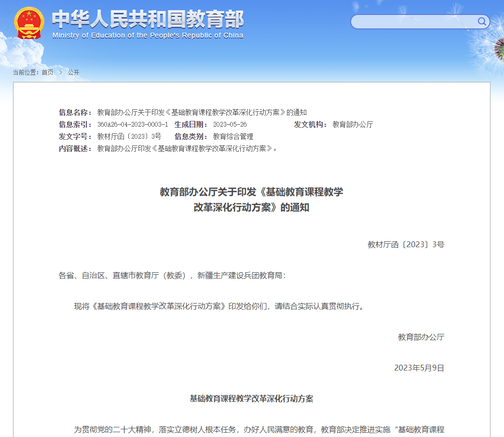The width and height of the screenshot is (504, 437).
Task: Click the English Ministry of Education subtitle
Action: 148,36
